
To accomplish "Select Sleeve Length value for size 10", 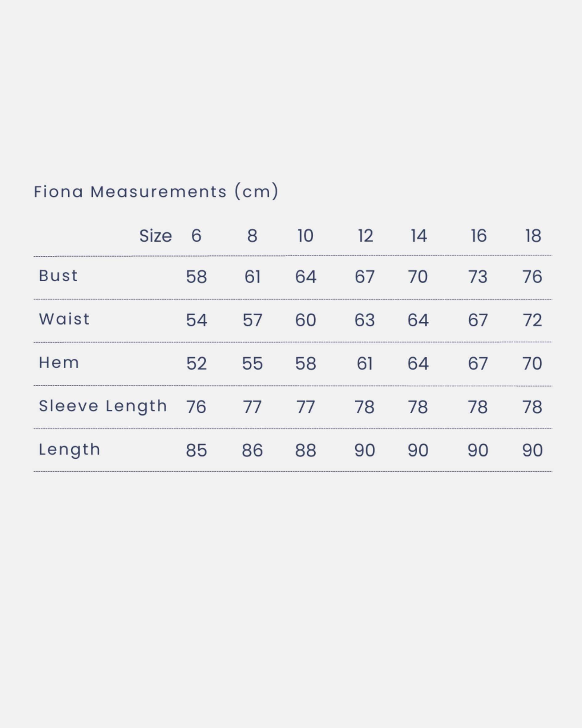I will click(305, 407).
